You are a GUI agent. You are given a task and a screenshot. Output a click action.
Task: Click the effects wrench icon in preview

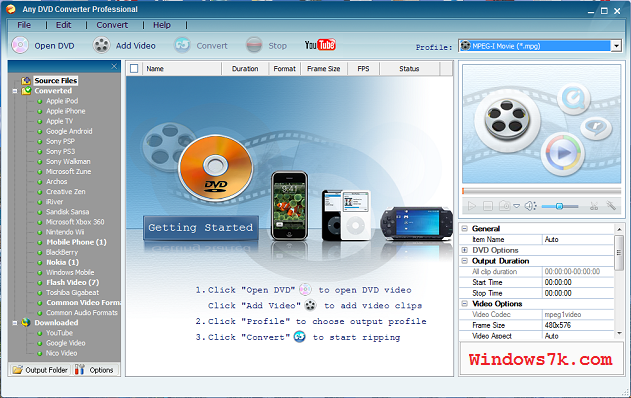pos(611,206)
